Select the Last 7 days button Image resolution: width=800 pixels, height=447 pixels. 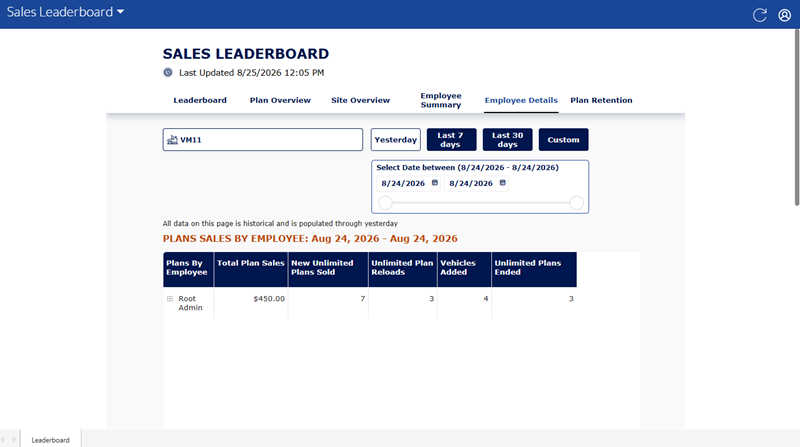pos(451,139)
